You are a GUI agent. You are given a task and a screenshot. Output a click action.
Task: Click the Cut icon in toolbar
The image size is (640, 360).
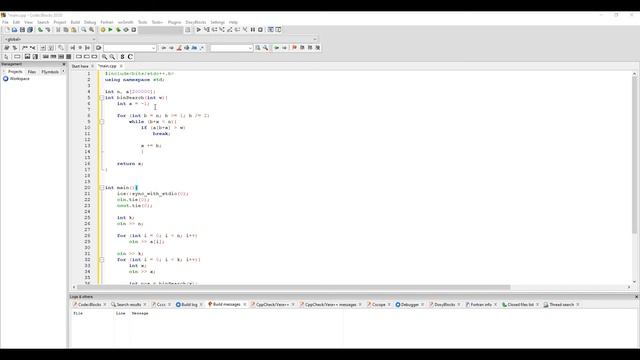tap(58, 30)
